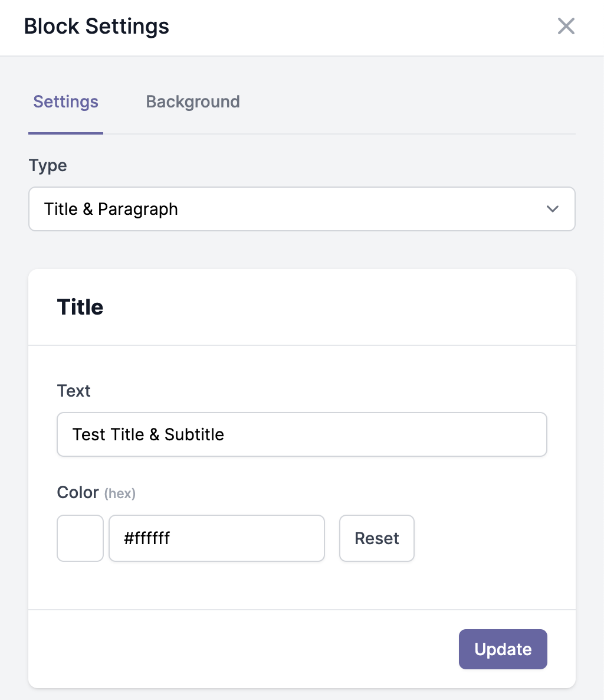Open the Type dropdown showing Title & Paragraph
Viewport: 604px width, 700px height.
tap(302, 209)
